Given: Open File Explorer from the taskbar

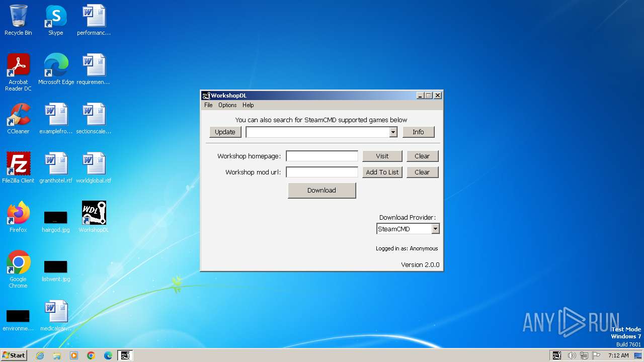Looking at the screenshot, I should click(57, 355).
